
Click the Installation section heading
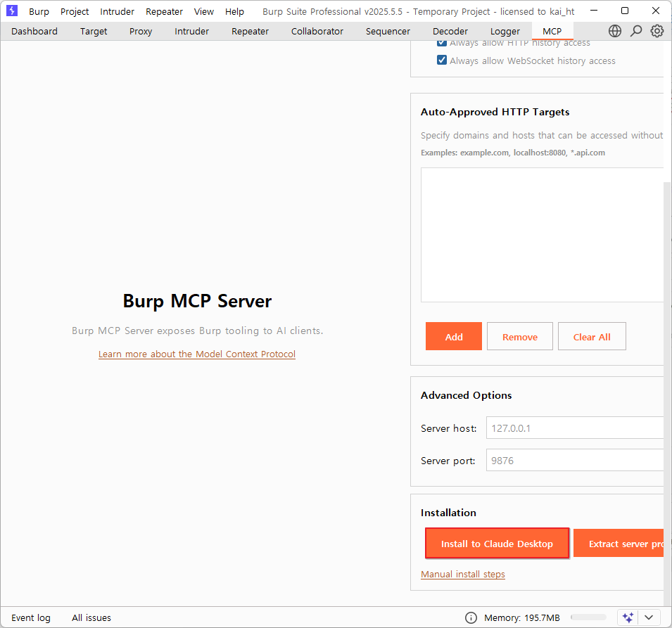[x=448, y=513]
